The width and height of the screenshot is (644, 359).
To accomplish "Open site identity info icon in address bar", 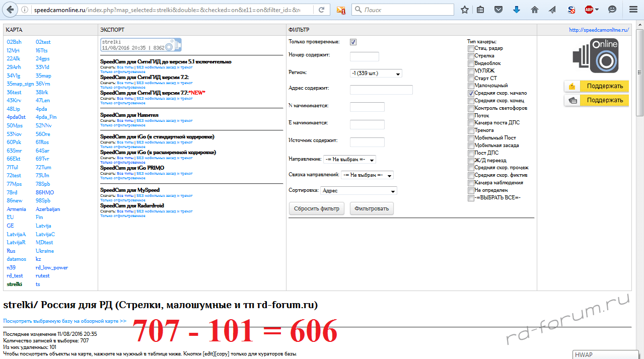I will click(25, 10).
